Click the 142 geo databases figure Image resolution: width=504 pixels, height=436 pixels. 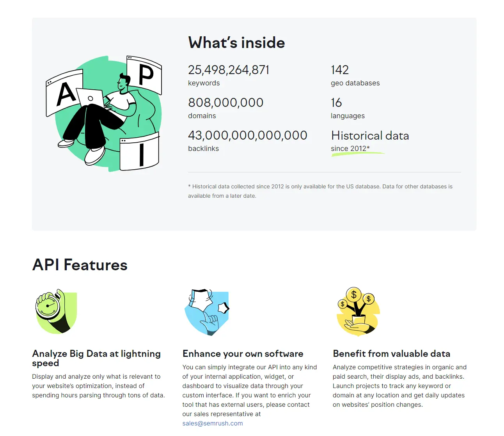click(340, 70)
